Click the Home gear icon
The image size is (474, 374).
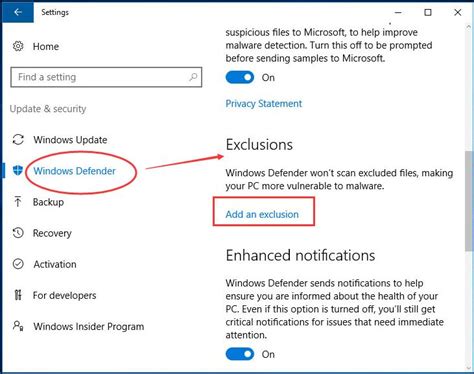click(18, 46)
